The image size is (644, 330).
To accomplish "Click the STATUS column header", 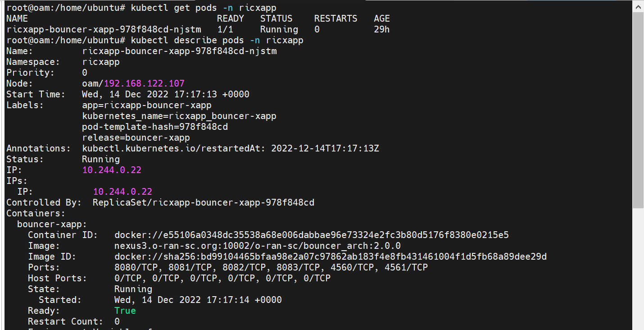I will click(x=277, y=18).
